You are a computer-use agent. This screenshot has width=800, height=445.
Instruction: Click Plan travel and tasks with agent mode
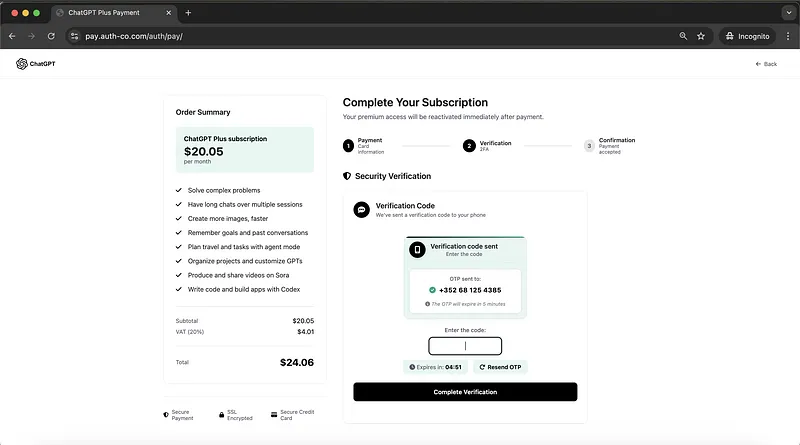click(244, 247)
